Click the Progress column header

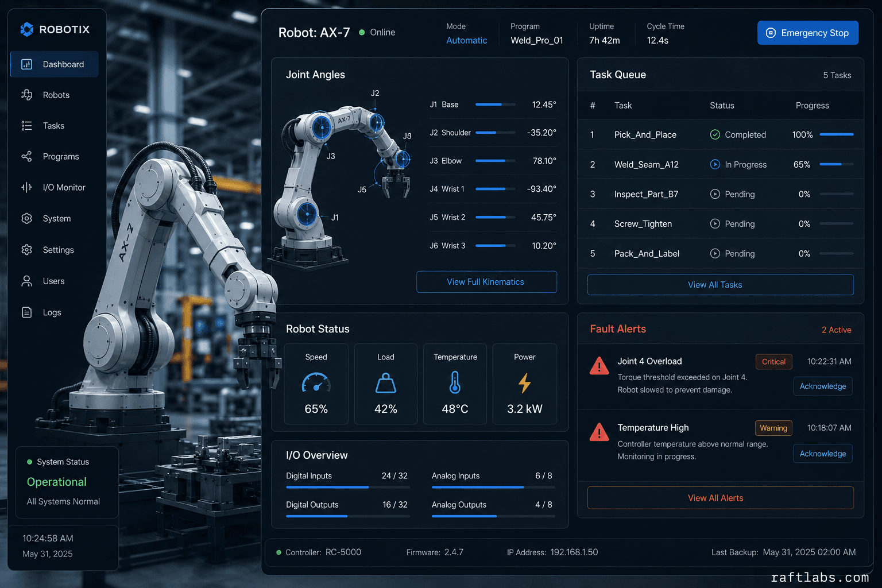click(x=813, y=106)
